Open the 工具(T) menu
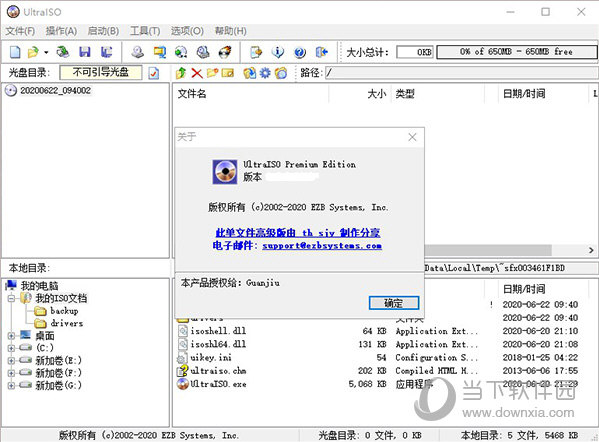The image size is (599, 442). coord(145,31)
